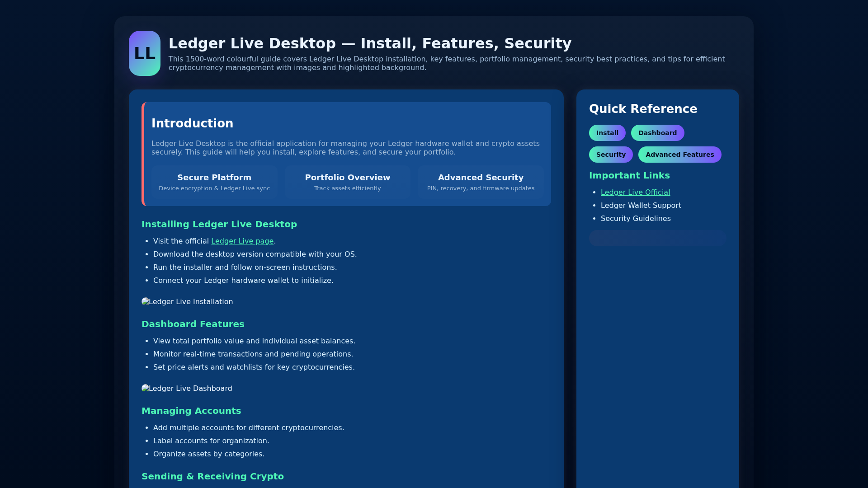
Task: Click 'Organize assets by categories' bullet
Action: pyautogui.click(x=209, y=454)
